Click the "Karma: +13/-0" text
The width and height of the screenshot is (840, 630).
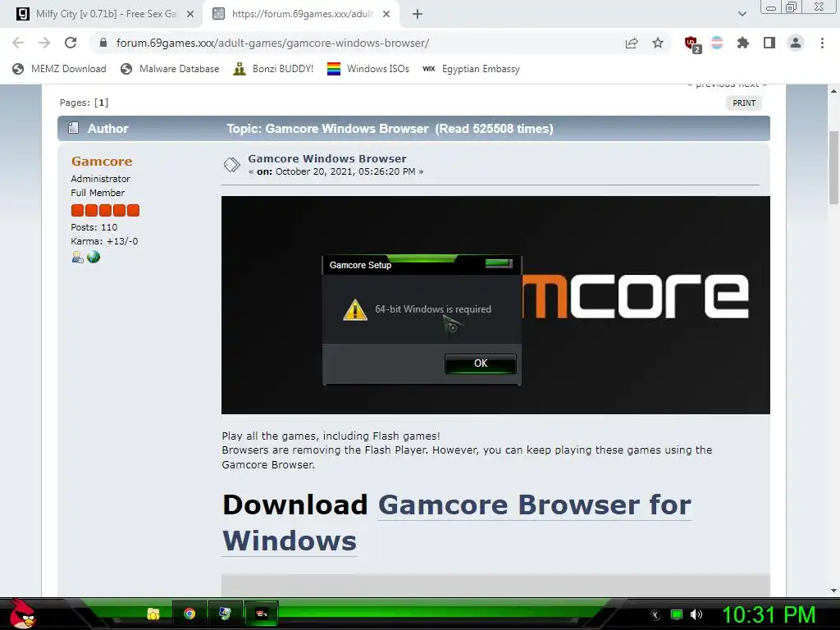[x=104, y=241]
